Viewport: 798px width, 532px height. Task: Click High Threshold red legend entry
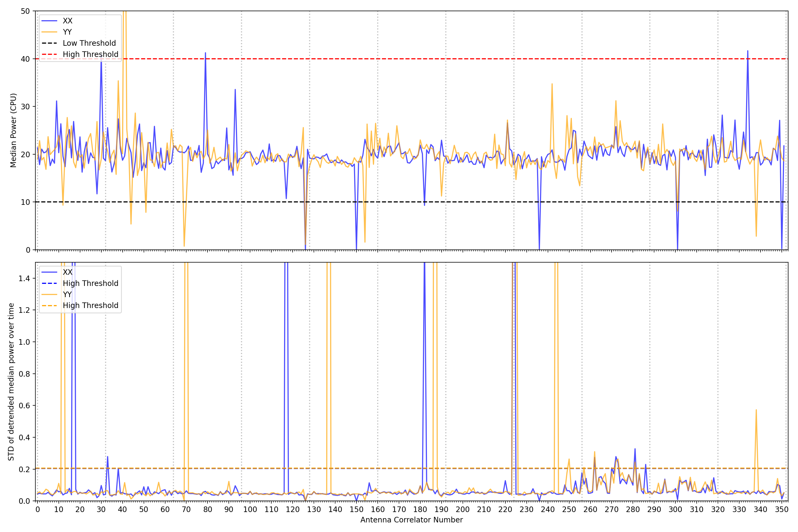[90, 54]
